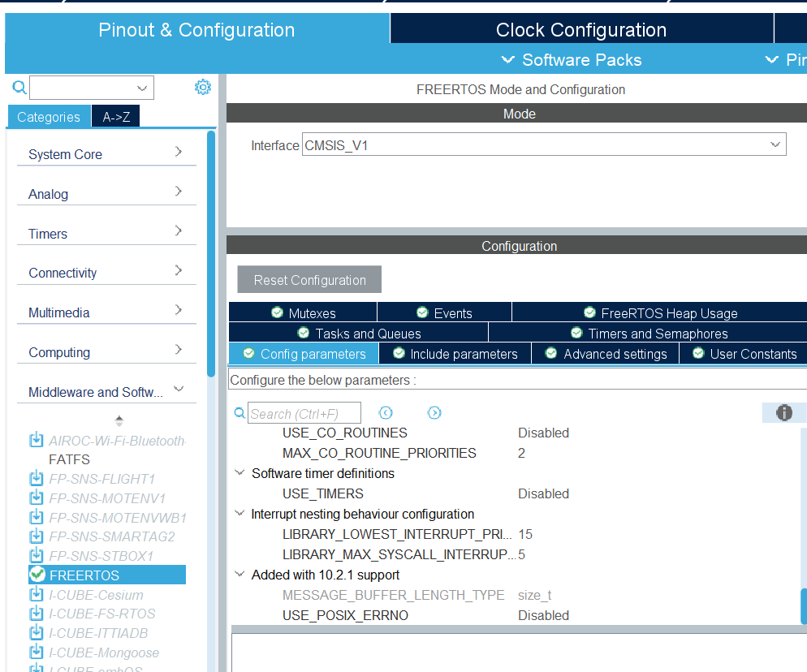Select the A->Z tab
807x672 pixels.
tap(116, 117)
